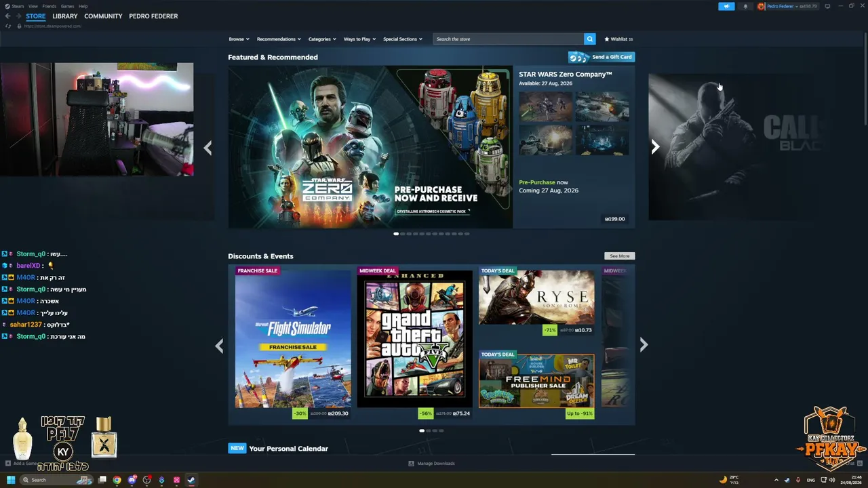Show previous featured game with left arrow

tap(208, 147)
